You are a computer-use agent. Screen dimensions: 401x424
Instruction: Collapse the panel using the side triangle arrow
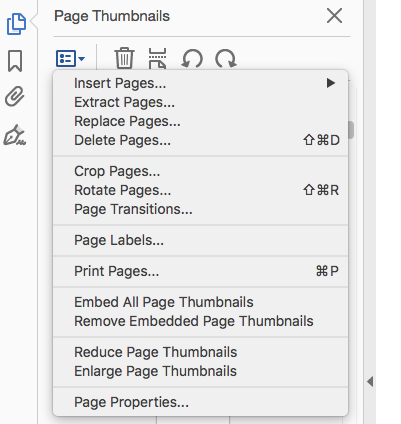[370, 381]
